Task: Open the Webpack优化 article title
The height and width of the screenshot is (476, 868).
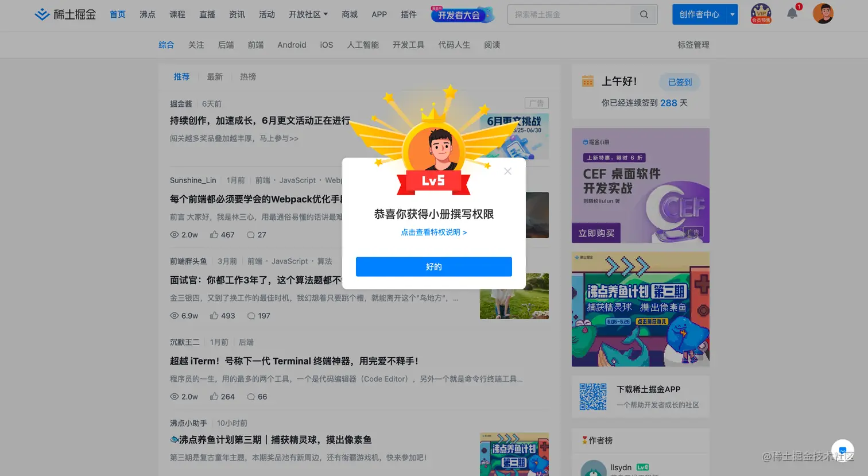Action: coord(256,199)
